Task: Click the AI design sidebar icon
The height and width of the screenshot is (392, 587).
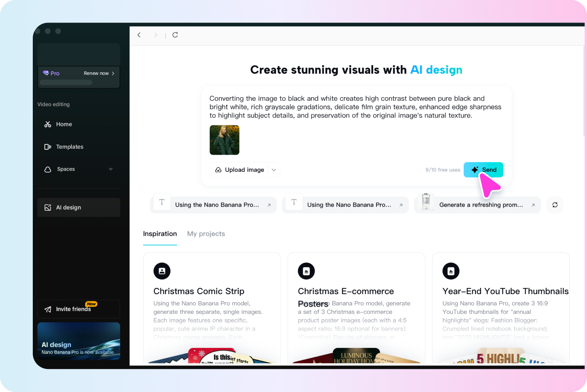Action: pyautogui.click(x=48, y=208)
